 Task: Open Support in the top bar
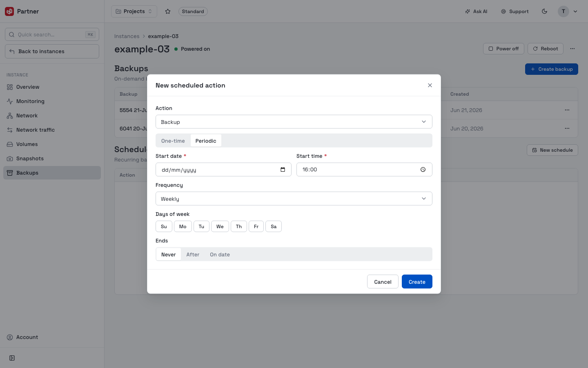coord(515,11)
